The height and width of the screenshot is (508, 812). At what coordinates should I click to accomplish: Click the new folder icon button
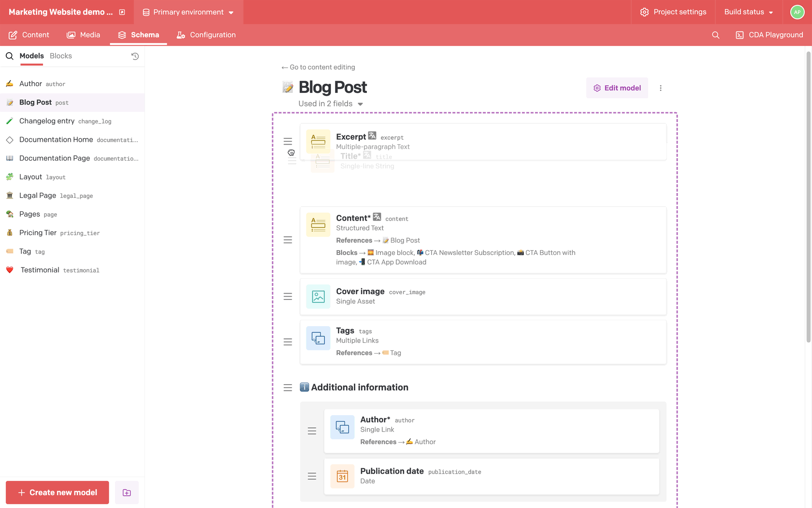127,493
